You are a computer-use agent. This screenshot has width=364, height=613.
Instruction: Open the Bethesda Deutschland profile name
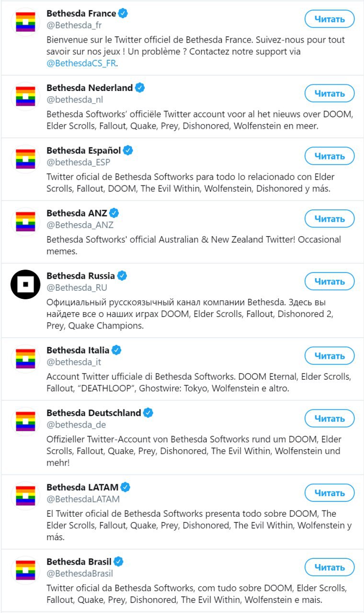(x=94, y=413)
